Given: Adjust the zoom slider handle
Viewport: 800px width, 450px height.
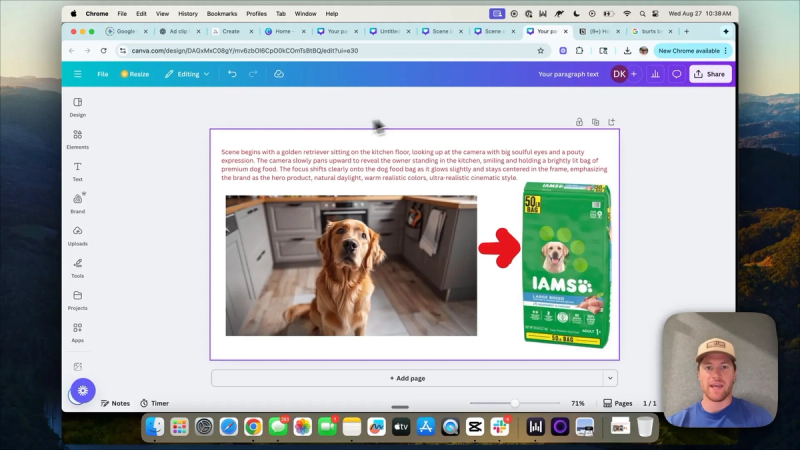Looking at the screenshot, I should click(515, 403).
